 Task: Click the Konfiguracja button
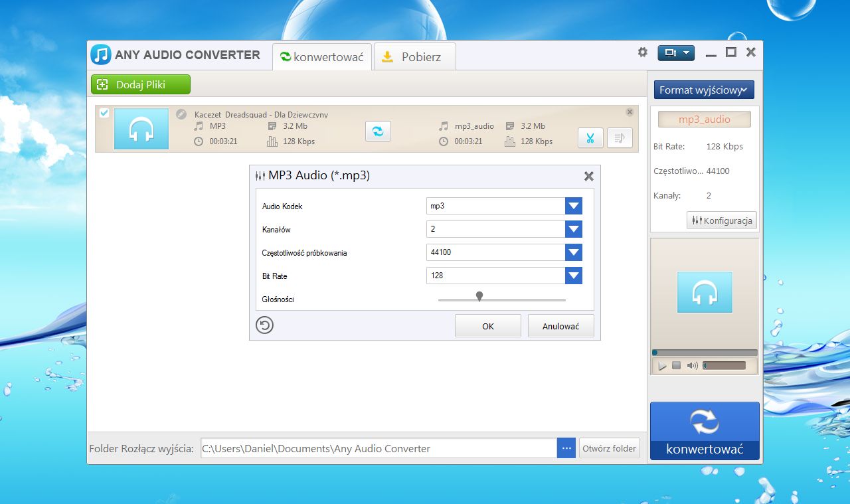click(x=722, y=220)
